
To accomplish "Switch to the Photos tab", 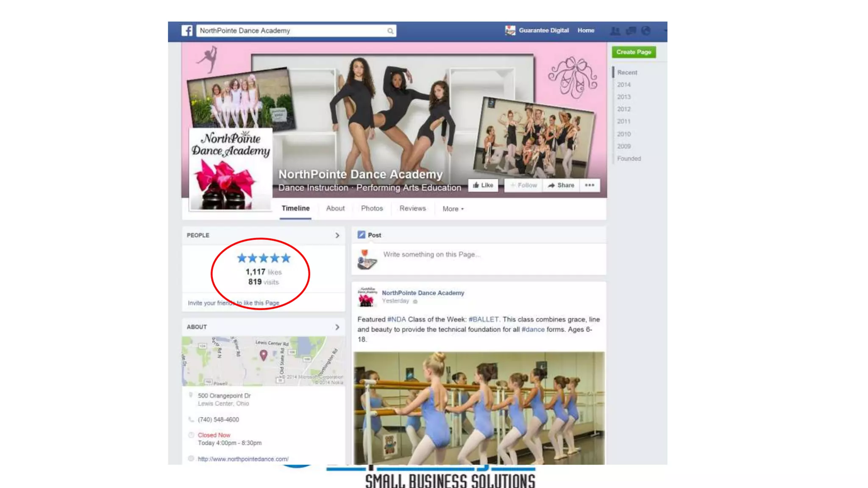I will tap(372, 208).
